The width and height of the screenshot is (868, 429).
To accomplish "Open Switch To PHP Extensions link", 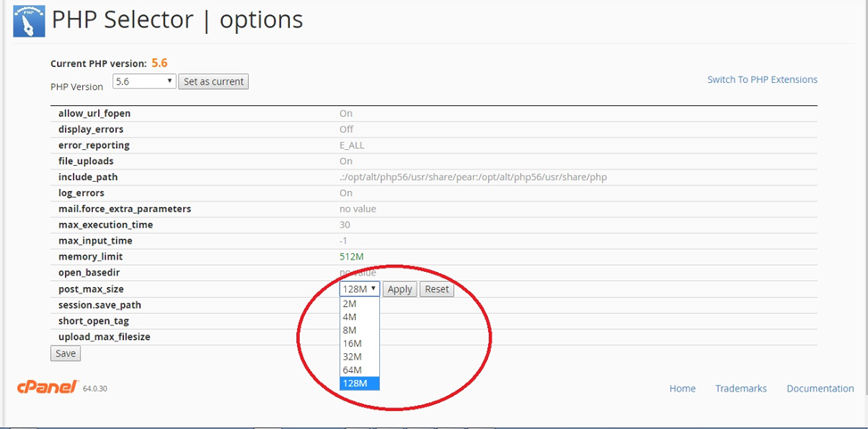I will click(x=762, y=79).
